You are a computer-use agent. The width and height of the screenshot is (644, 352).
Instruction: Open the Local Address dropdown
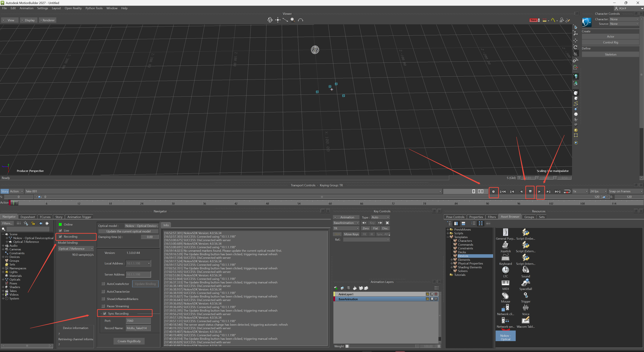[138, 263]
